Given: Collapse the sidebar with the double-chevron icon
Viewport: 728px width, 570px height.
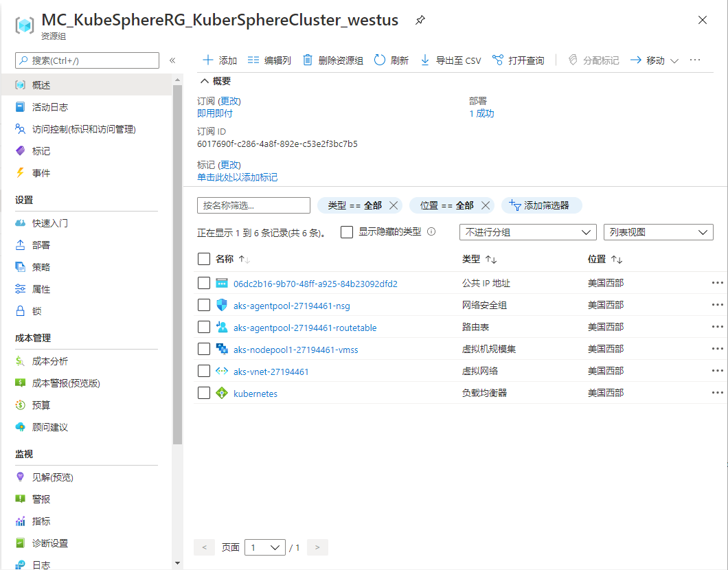Looking at the screenshot, I should (172, 60).
